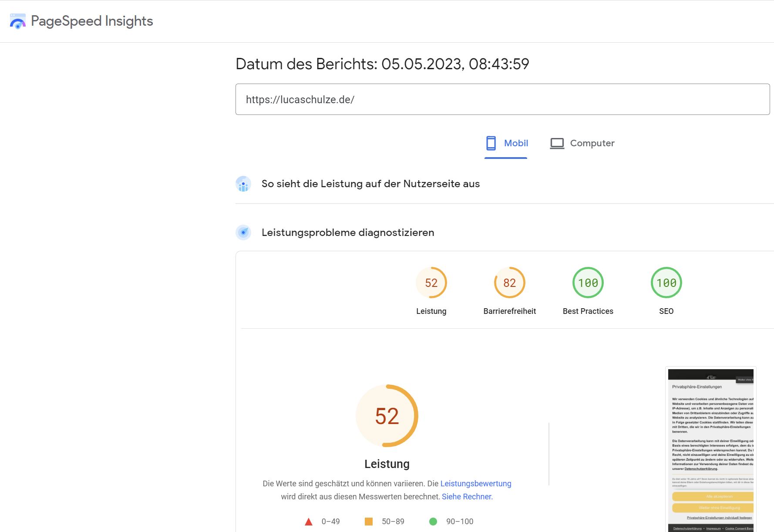Image resolution: width=774 pixels, height=532 pixels.
Task: Click the orange square 50–89 legend icon
Action: click(x=369, y=522)
